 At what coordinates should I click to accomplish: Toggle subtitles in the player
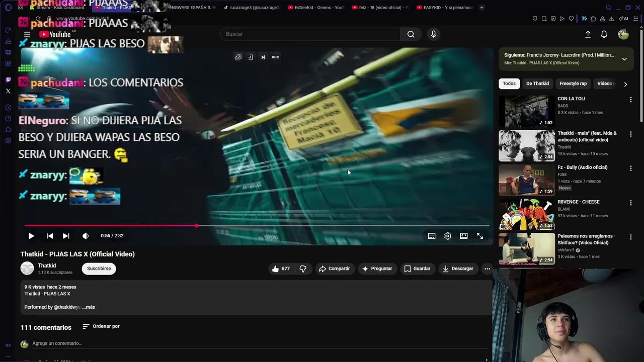[x=432, y=236]
